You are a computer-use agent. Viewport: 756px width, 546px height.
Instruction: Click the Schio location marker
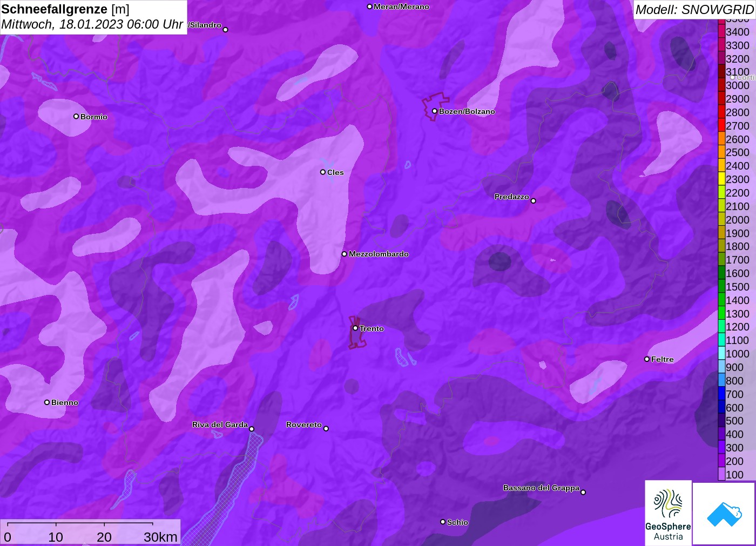(443, 522)
